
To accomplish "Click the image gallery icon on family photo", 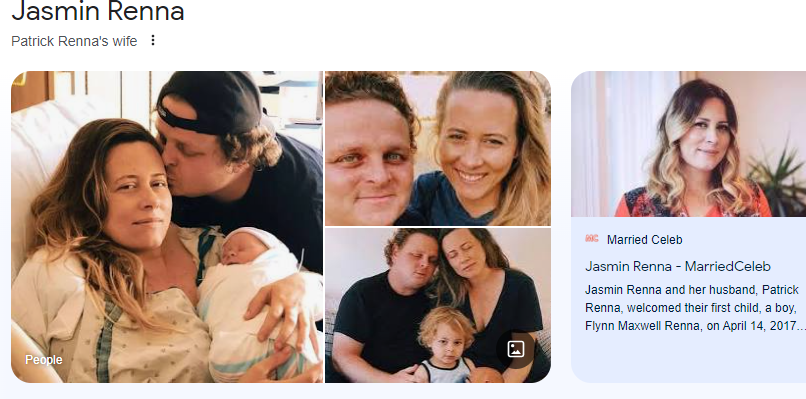I will click(x=516, y=349).
